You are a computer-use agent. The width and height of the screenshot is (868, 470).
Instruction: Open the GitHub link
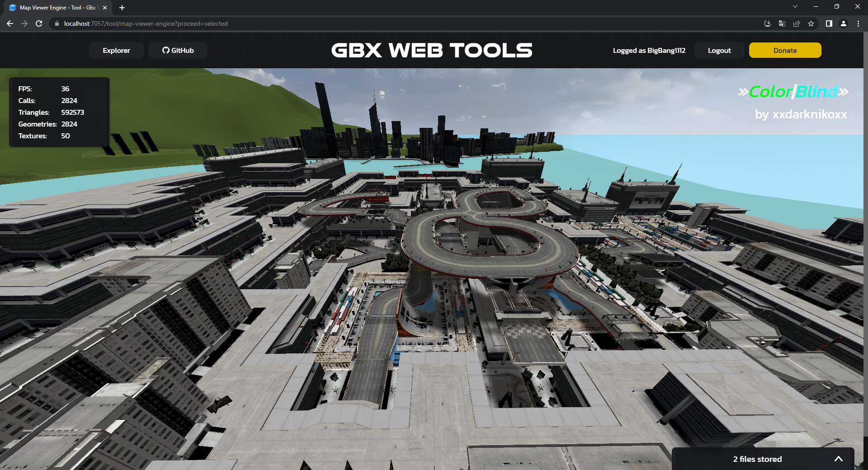click(x=178, y=50)
